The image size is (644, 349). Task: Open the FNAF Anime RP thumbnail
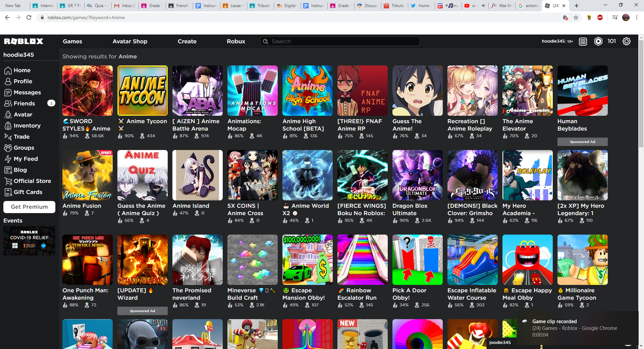click(363, 91)
